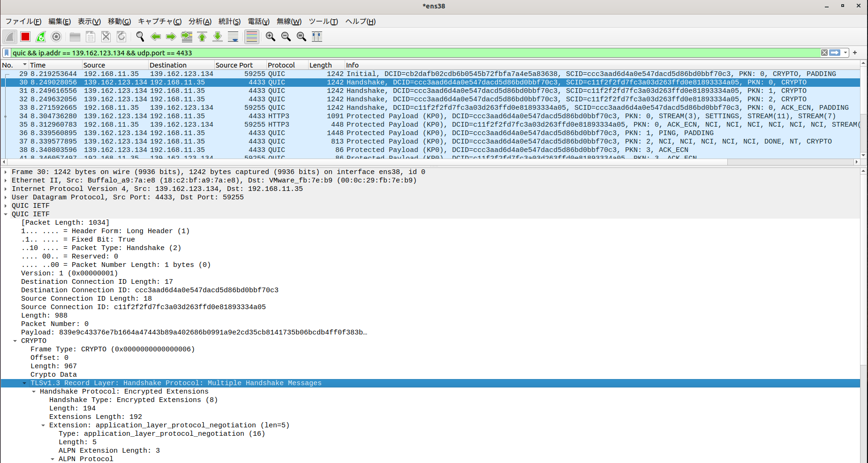This screenshot has height=463, width=868.
Task: Select packet number 33 in the list
Action: [188, 107]
